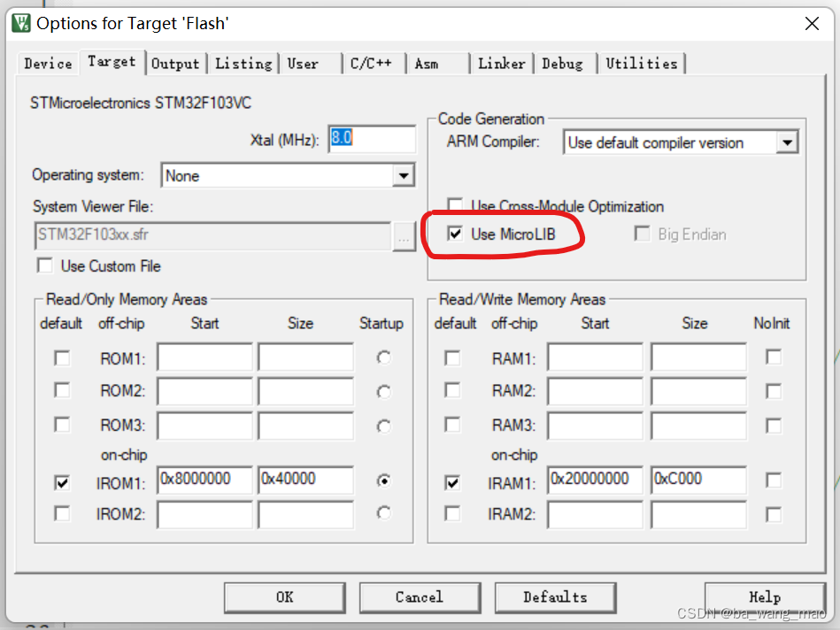Screen dimensions: 840x630
Task: Open the Operating system dropdown
Action: [404, 175]
